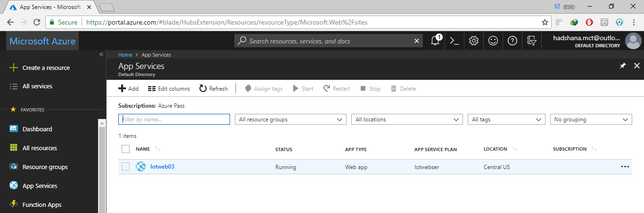This screenshot has height=213, width=644.
Task: Click the Running status cell
Action: [286, 167]
